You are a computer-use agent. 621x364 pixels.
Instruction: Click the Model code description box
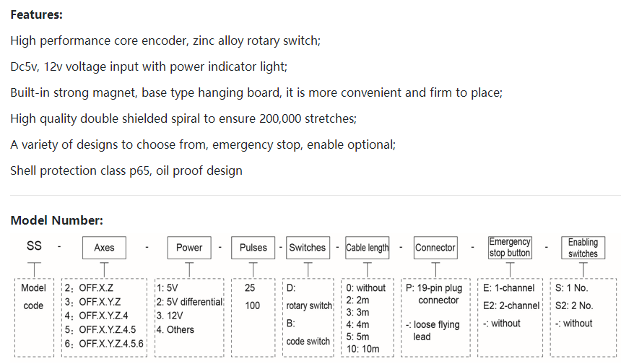point(33,296)
